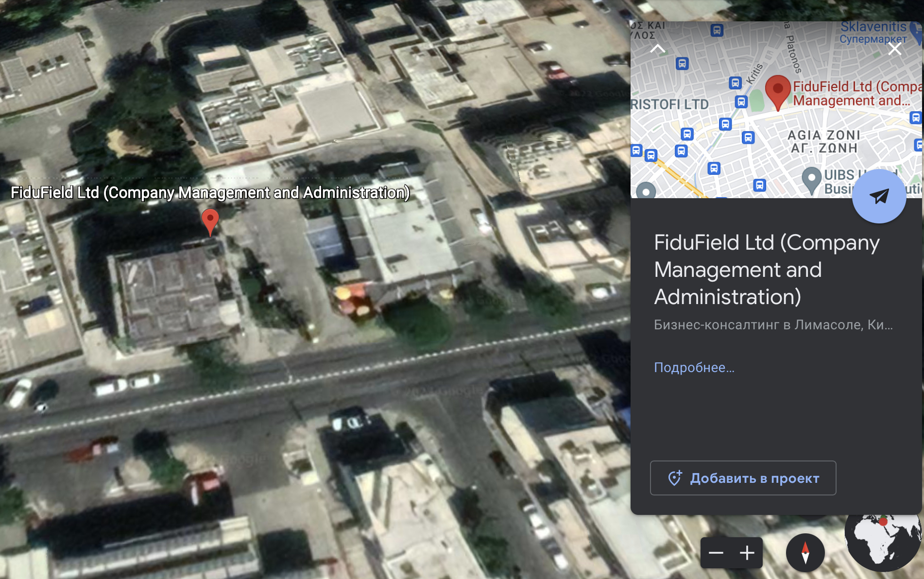
Task: Open the 'Подробнее…' link
Action: 694,367
